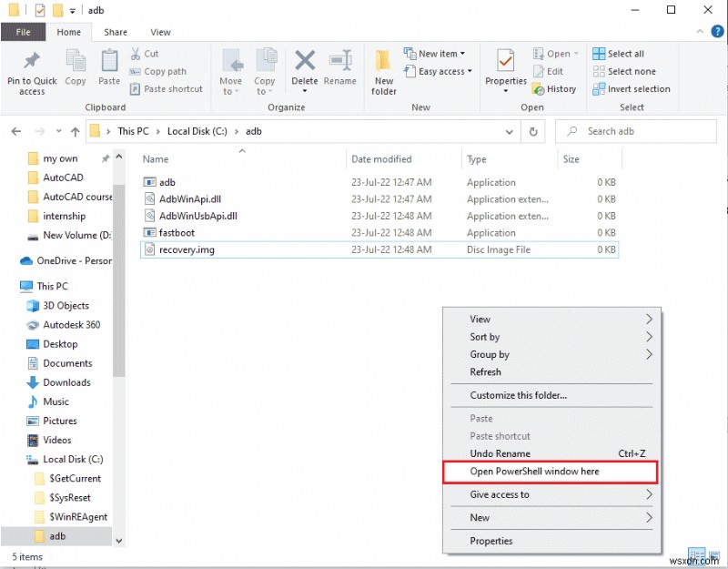Image resolution: width=728 pixels, height=569 pixels.
Task: Click History in Open group
Action: coord(555,88)
